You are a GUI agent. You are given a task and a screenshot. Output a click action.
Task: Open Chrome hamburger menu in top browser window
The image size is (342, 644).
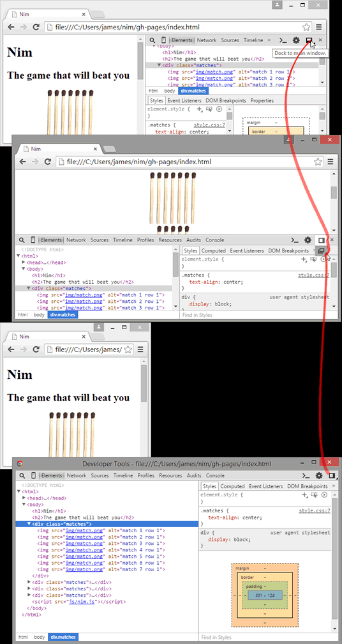(x=318, y=27)
